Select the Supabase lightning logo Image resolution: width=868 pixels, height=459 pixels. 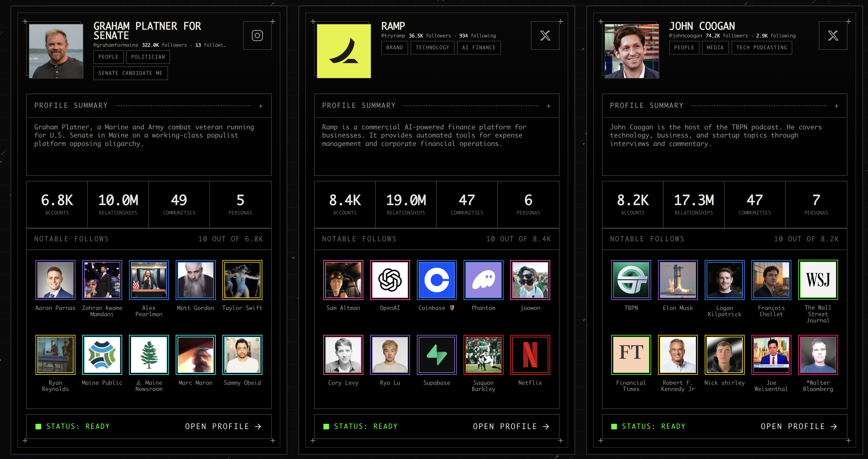[437, 355]
